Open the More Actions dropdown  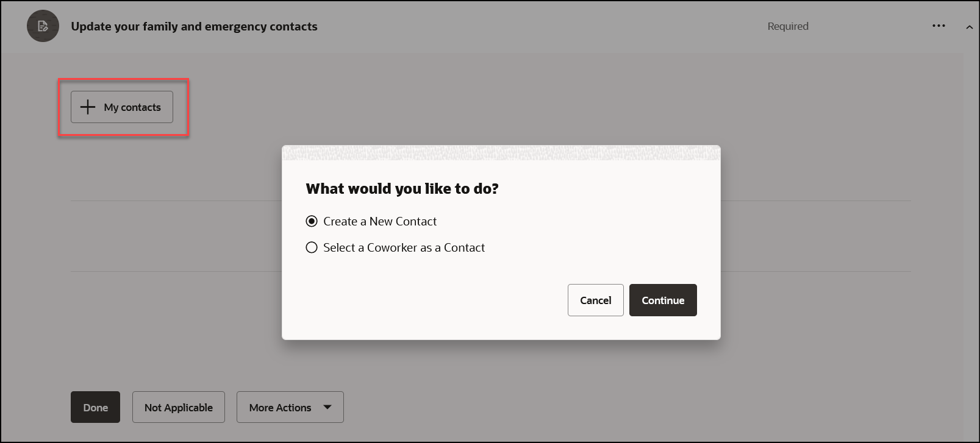pos(290,407)
